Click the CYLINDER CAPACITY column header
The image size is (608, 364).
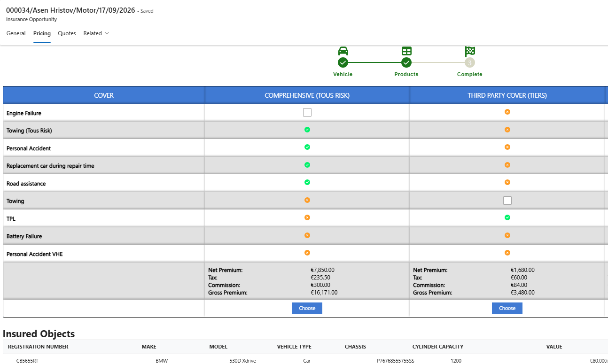point(438,347)
